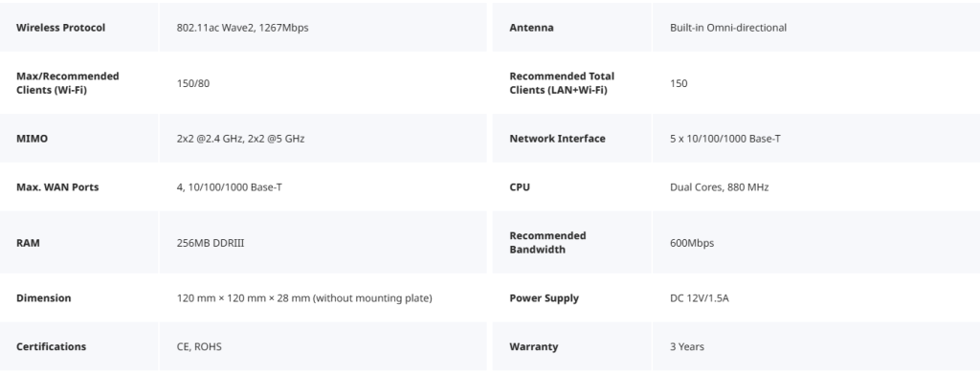Click the Max. WAN Ports label

(x=57, y=187)
